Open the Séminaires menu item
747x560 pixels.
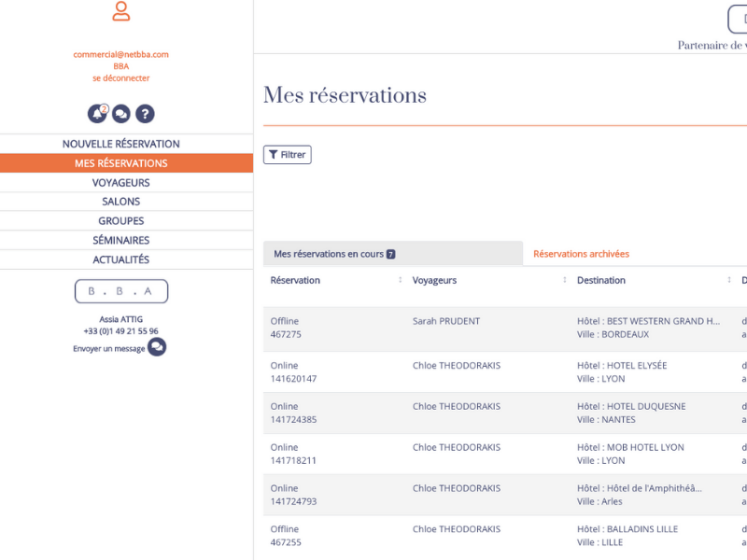121,241
